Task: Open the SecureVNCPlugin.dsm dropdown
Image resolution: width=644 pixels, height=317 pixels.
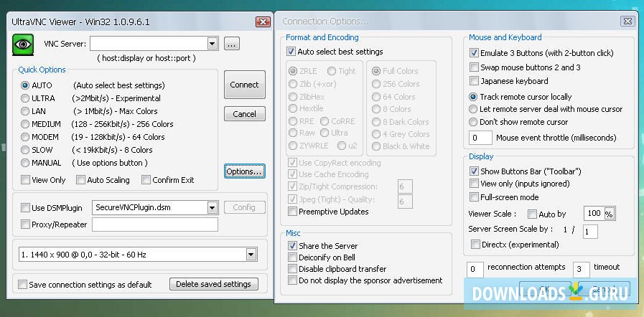Action: click(x=212, y=207)
